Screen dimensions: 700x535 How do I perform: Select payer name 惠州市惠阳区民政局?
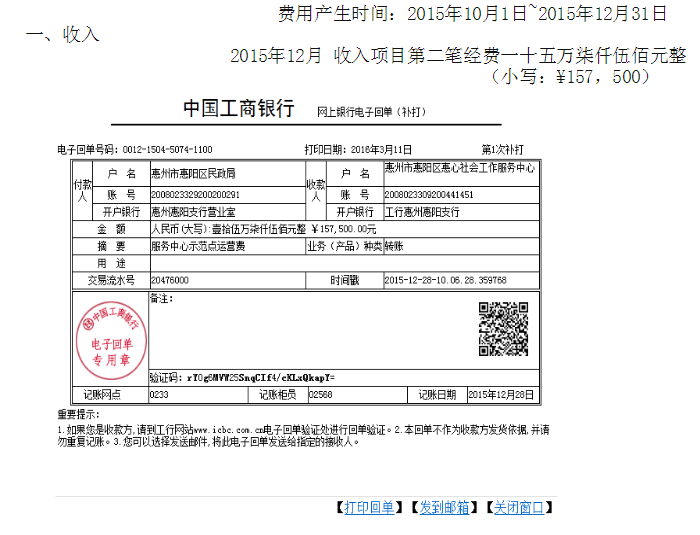(x=193, y=174)
